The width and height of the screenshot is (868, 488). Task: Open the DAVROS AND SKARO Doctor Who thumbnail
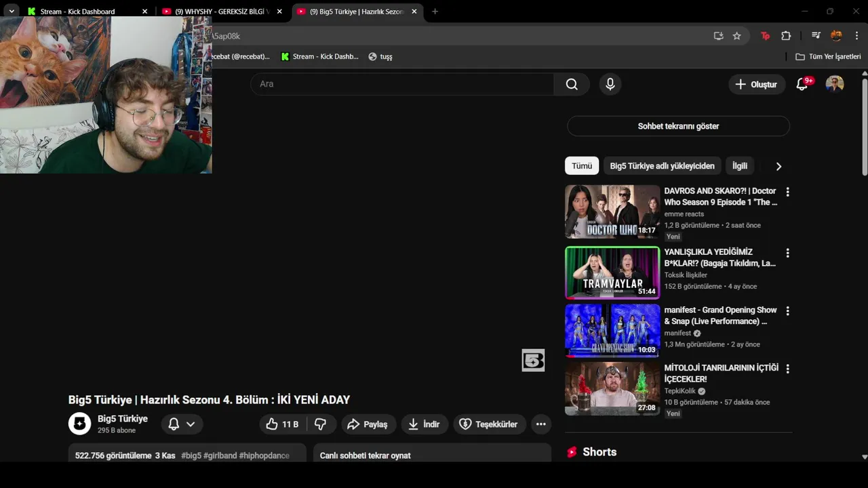click(x=612, y=211)
